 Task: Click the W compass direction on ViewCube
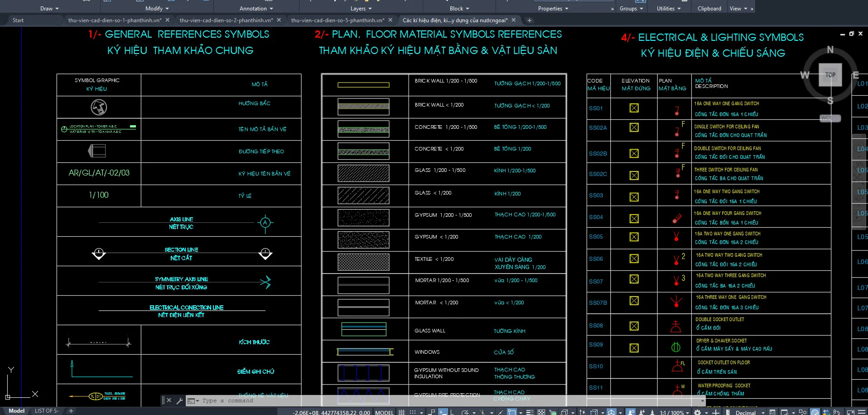(x=805, y=75)
